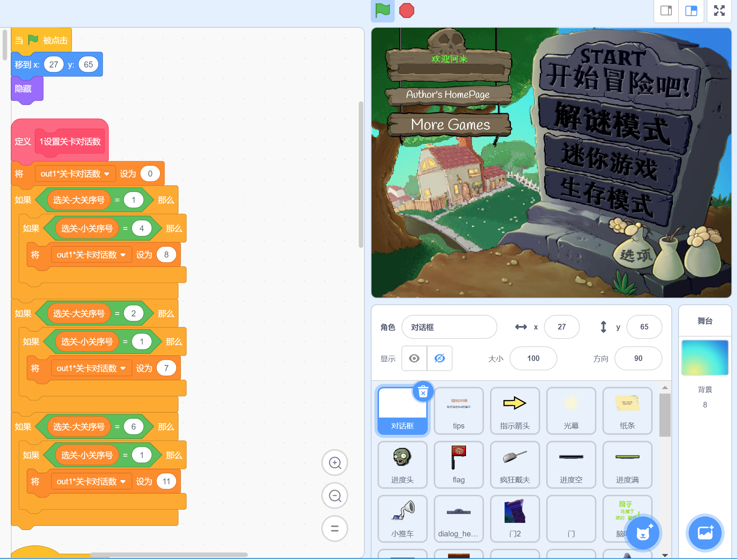The width and height of the screenshot is (737, 560).
Task: Zoom in on the code workspace
Action: pyautogui.click(x=335, y=463)
